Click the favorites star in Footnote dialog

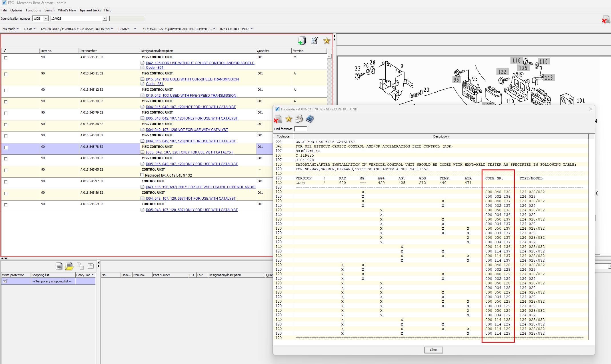pyautogui.click(x=289, y=119)
